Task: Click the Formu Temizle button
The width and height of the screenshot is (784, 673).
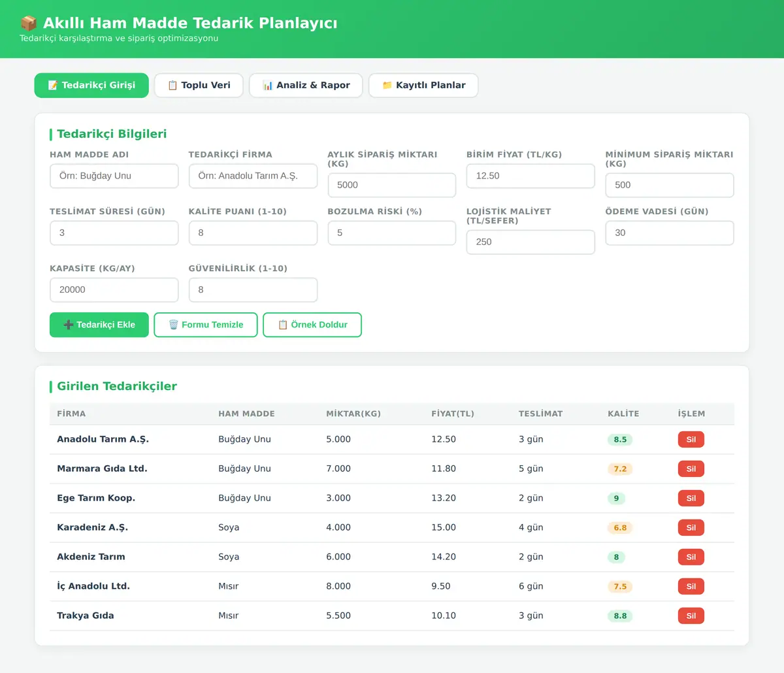Action: 206,325
